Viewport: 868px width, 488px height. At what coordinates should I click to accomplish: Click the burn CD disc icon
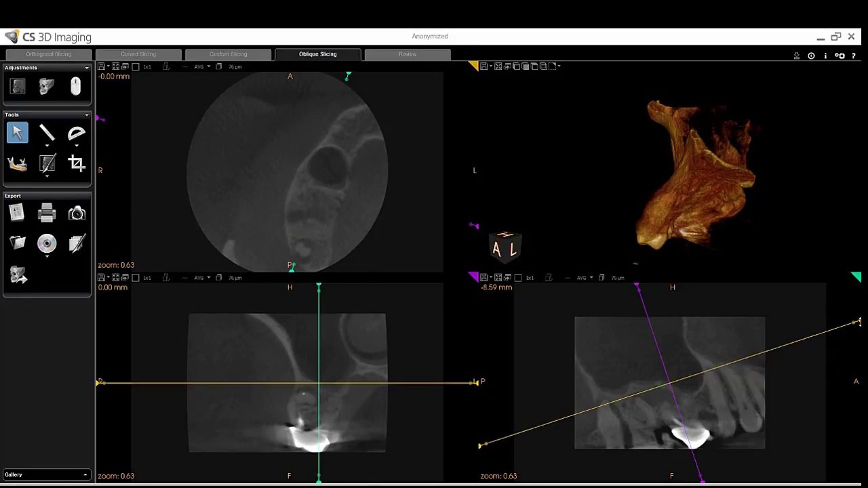coord(47,243)
